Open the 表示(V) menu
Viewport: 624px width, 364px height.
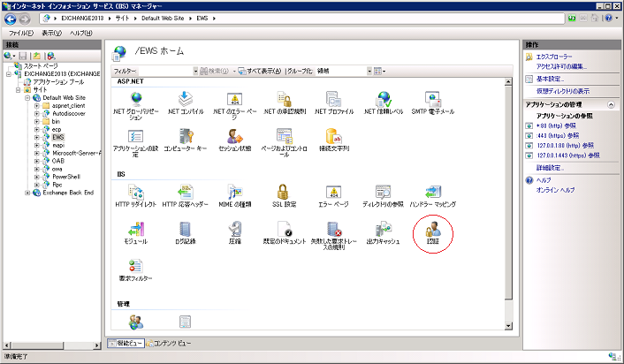click(52, 33)
